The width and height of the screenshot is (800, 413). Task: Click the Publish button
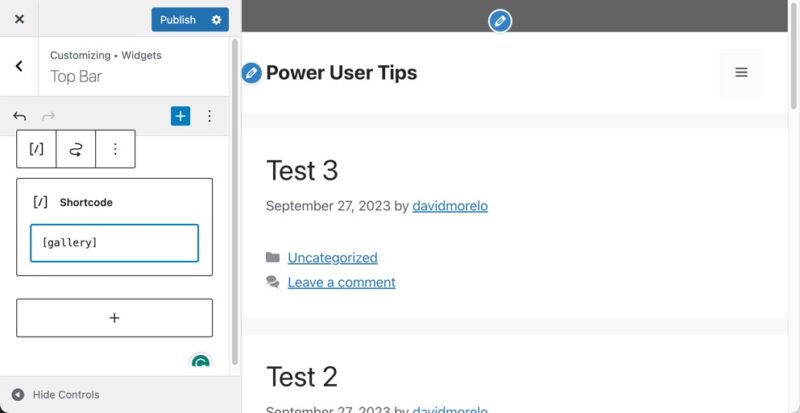[x=178, y=19]
